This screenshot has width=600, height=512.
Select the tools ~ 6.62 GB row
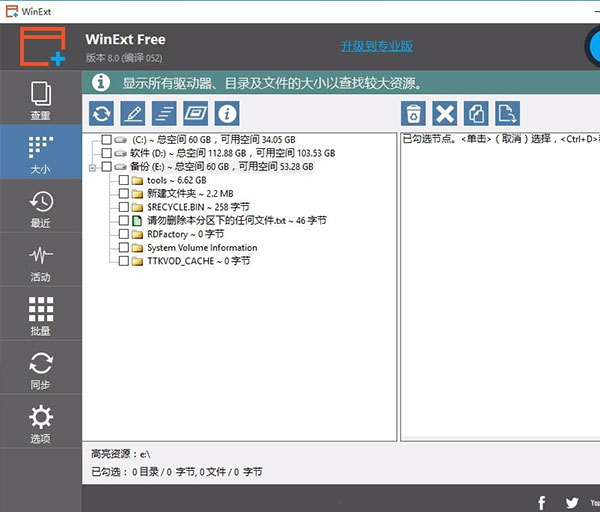point(176,180)
